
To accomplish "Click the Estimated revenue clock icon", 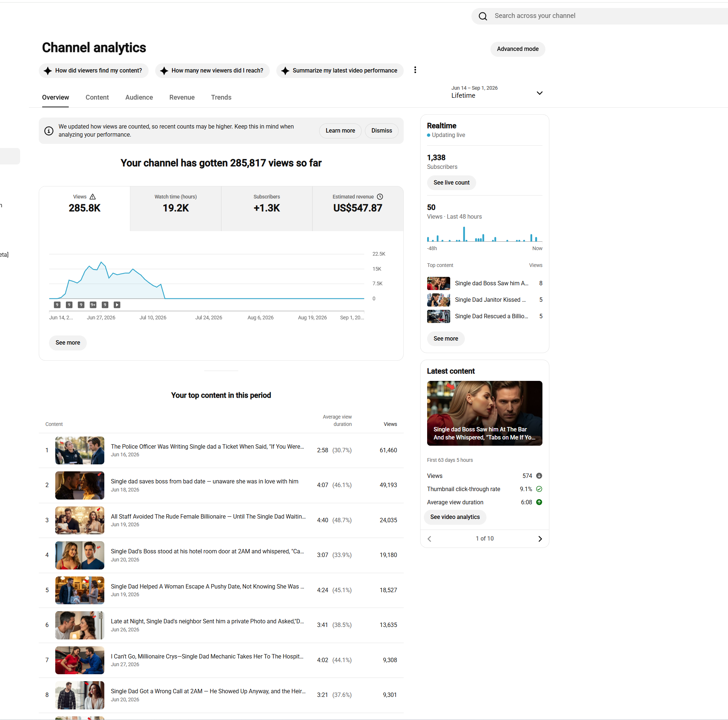I will 380,197.
